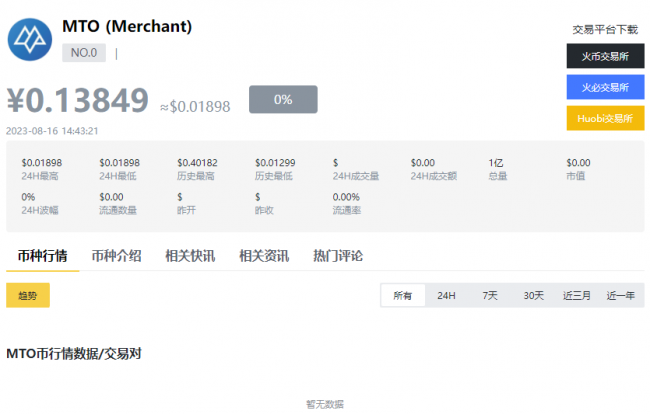Click the 暂无数据 placeholder text
The image size is (650, 414).
(x=325, y=404)
